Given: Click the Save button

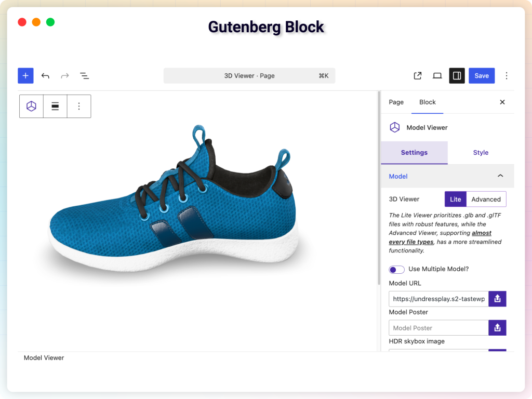Looking at the screenshot, I should click(481, 75).
